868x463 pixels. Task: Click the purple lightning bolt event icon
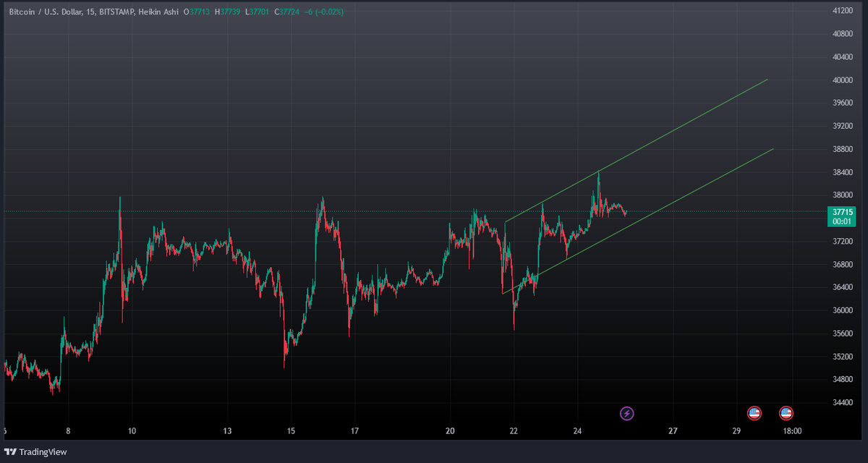[x=627, y=413]
